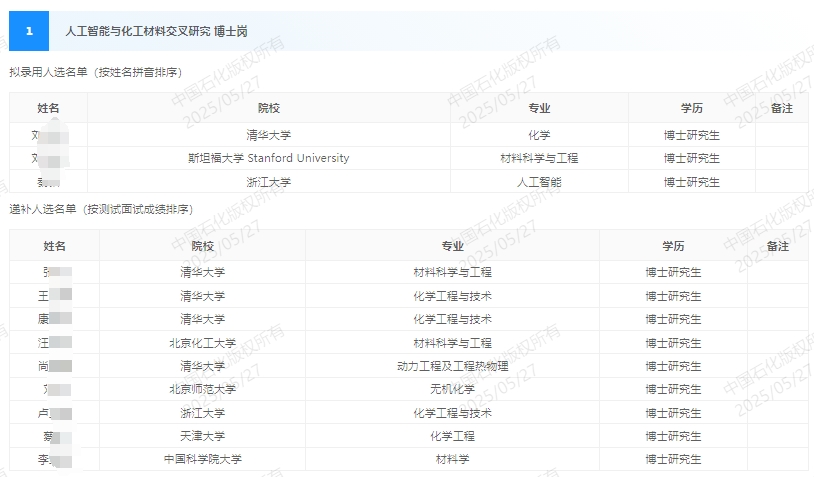814x477 pixels.
Task: Click 专业 header in the 递补人选 table
Action: pos(452,246)
